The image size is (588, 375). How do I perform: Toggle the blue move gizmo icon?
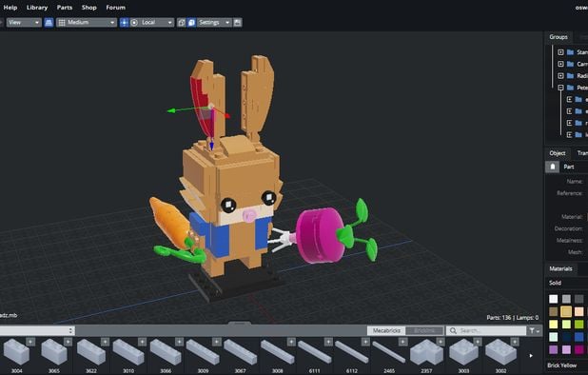pyautogui.click(x=124, y=23)
